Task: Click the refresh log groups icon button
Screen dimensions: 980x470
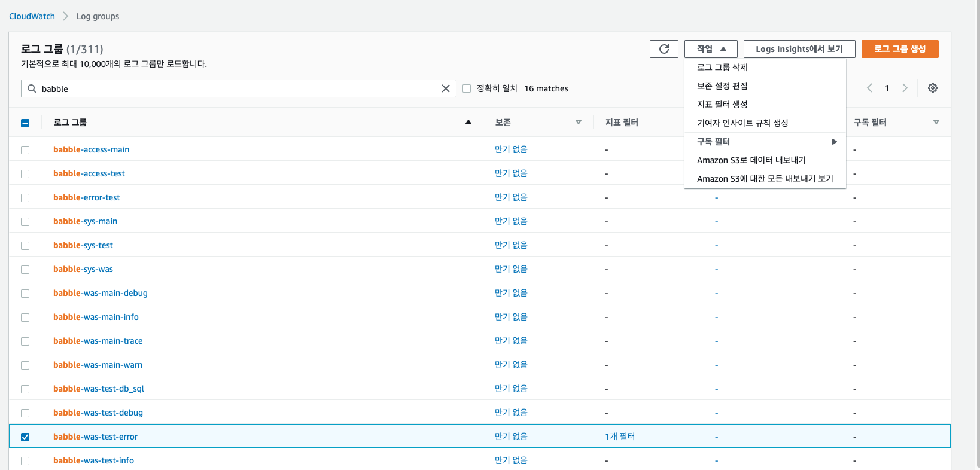Action: click(x=664, y=49)
